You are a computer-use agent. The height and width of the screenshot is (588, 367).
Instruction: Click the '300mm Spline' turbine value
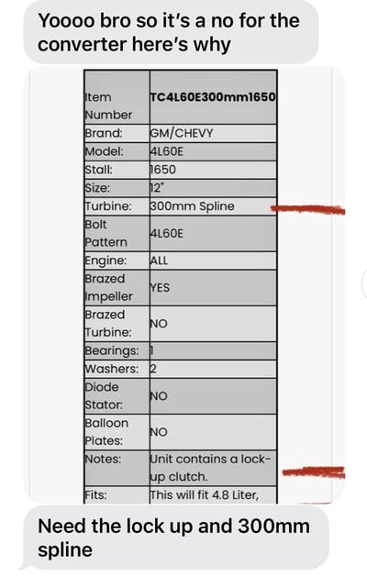click(x=192, y=206)
